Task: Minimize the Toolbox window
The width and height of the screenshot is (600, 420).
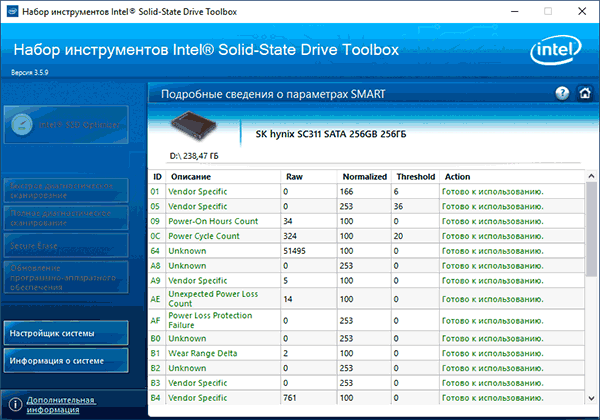Action: pos(515,11)
